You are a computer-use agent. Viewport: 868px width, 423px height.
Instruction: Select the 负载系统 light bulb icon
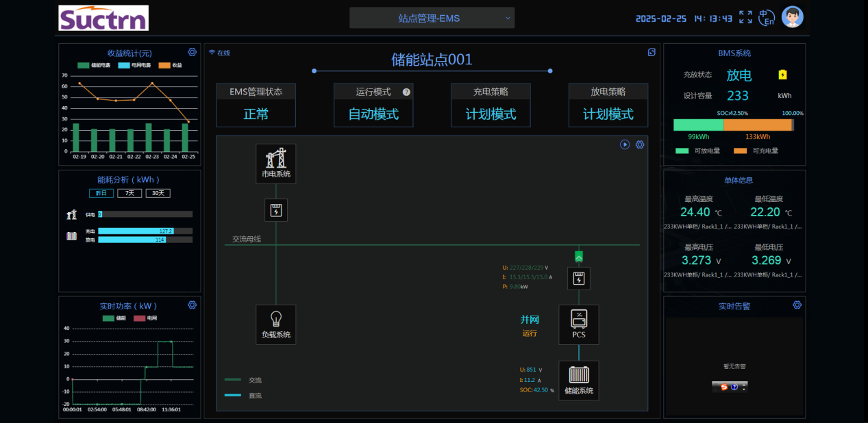tap(276, 324)
